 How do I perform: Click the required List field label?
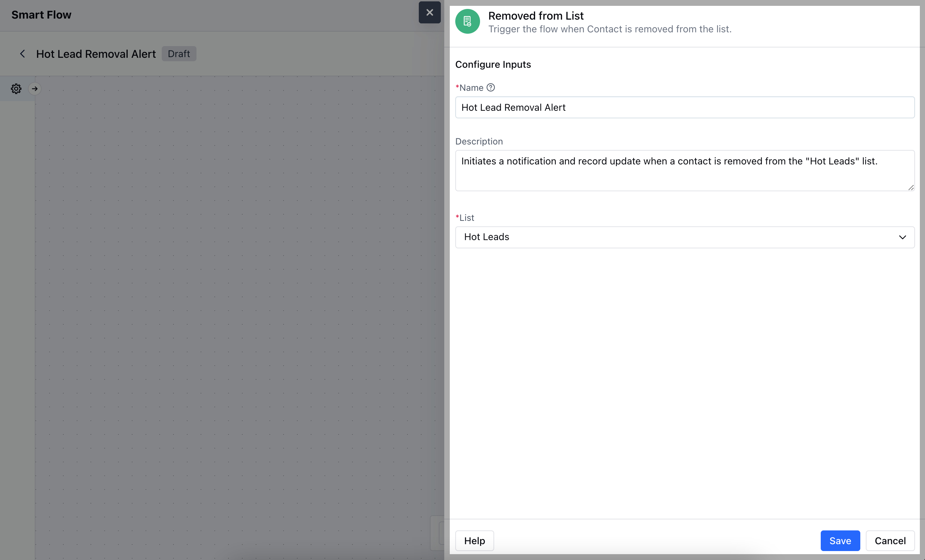(466, 218)
